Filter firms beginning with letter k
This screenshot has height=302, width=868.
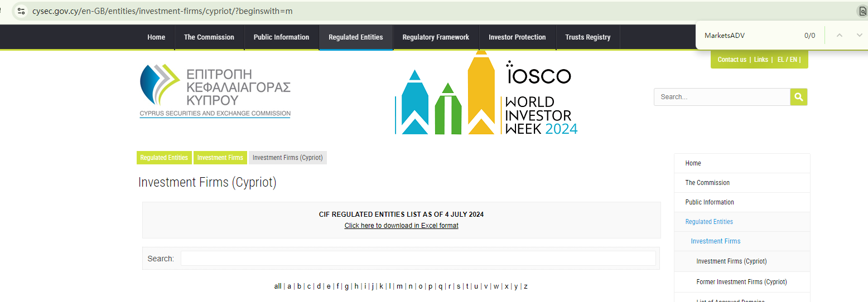pos(381,286)
